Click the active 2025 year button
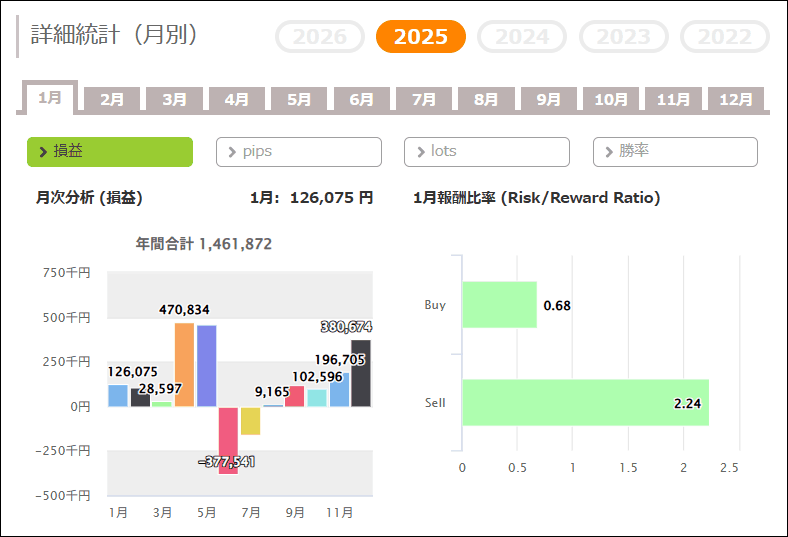Viewport: 788px width, 537px height. click(x=421, y=37)
